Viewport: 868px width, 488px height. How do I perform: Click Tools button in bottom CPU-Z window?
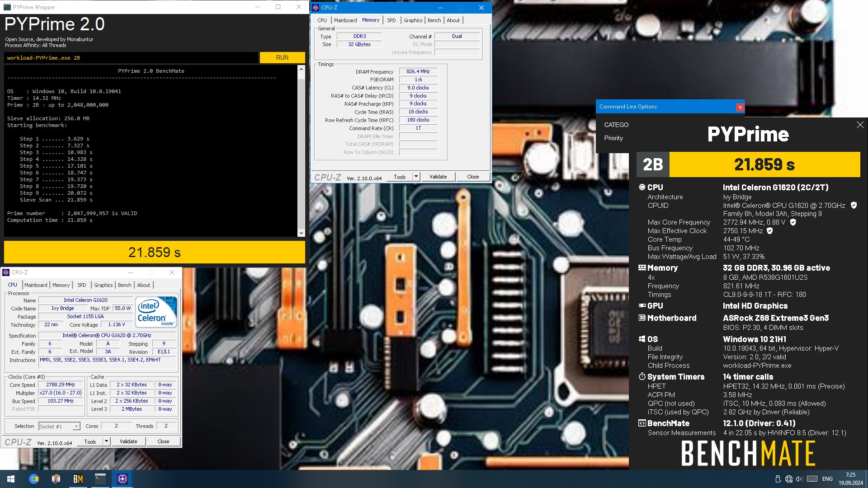[x=90, y=441]
